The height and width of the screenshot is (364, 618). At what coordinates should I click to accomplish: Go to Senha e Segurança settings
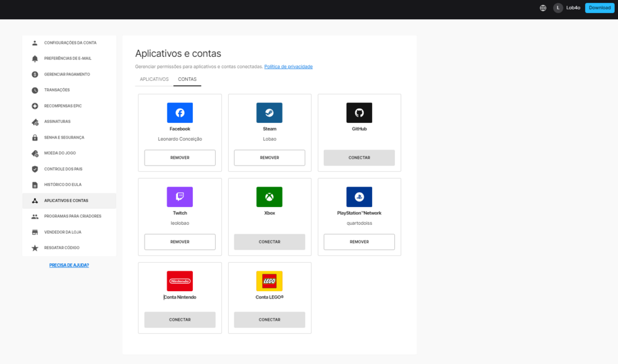coord(64,137)
